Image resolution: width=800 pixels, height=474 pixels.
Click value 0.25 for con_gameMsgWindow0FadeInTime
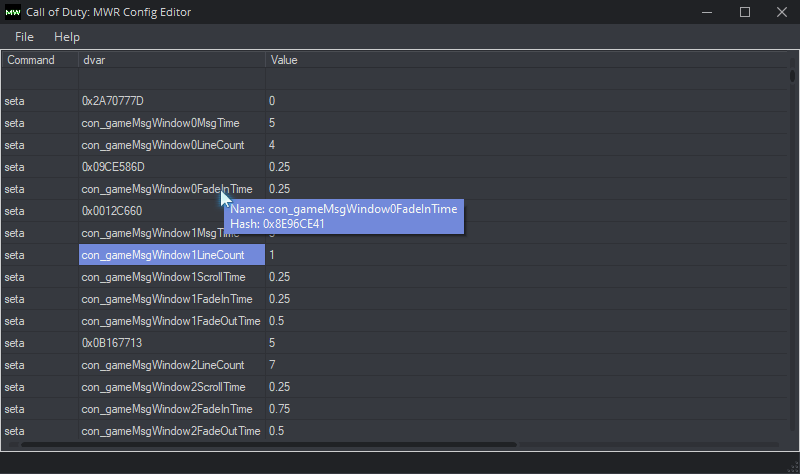coord(527,189)
